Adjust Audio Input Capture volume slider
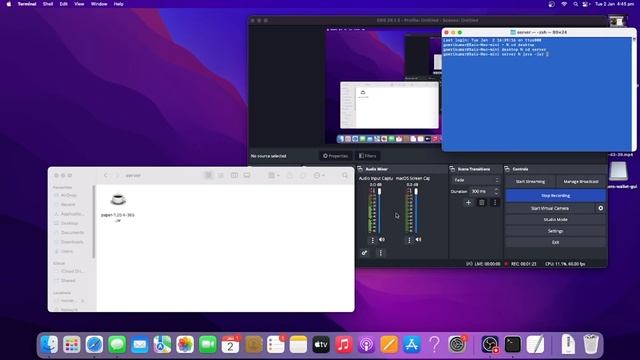640x360 pixels. (379, 211)
